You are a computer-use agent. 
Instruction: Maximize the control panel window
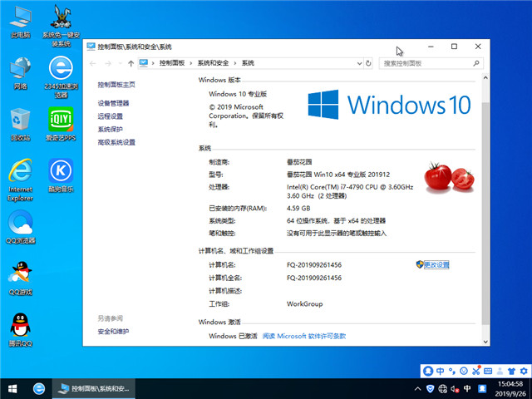(x=454, y=47)
